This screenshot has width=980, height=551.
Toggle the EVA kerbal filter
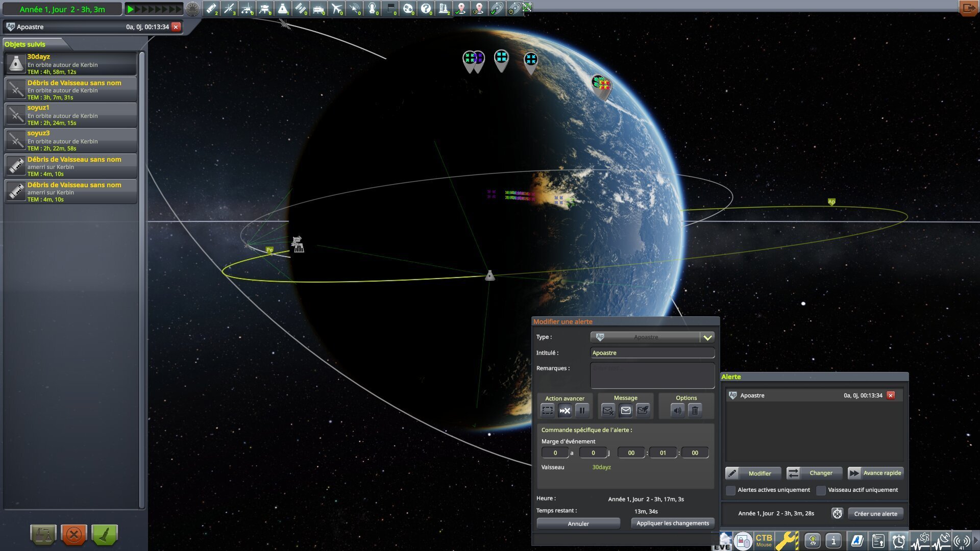click(x=372, y=9)
